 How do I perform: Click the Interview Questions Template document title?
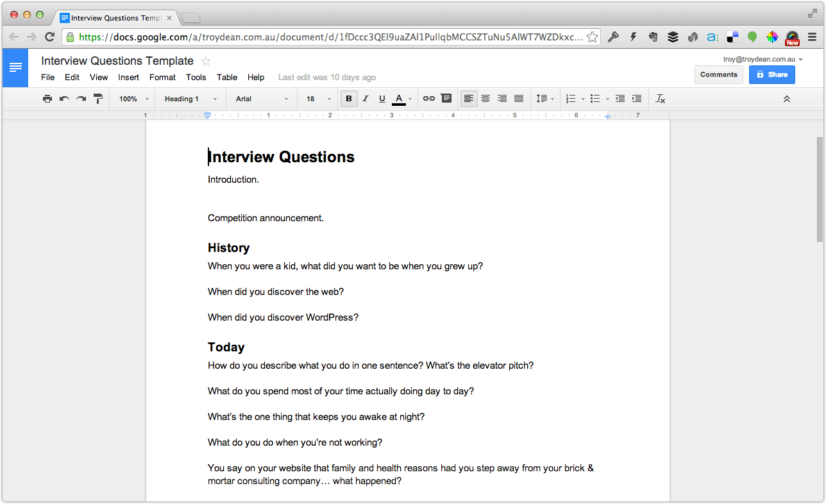tap(117, 61)
